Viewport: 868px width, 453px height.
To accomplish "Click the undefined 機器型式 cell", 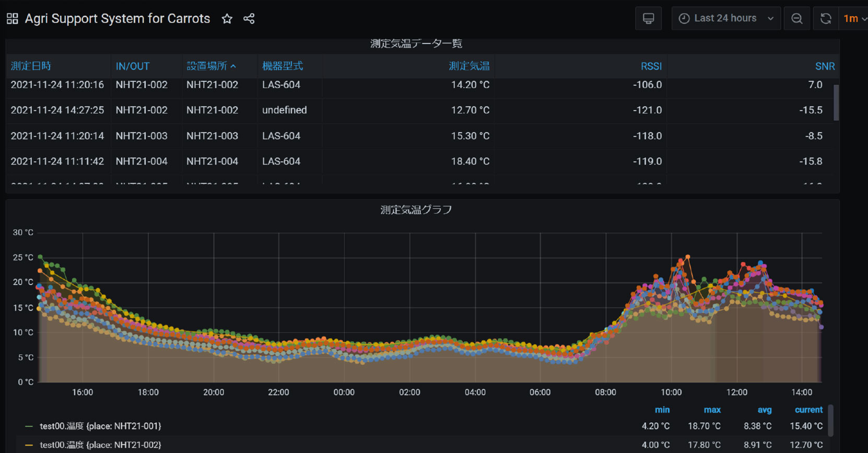I will [285, 110].
